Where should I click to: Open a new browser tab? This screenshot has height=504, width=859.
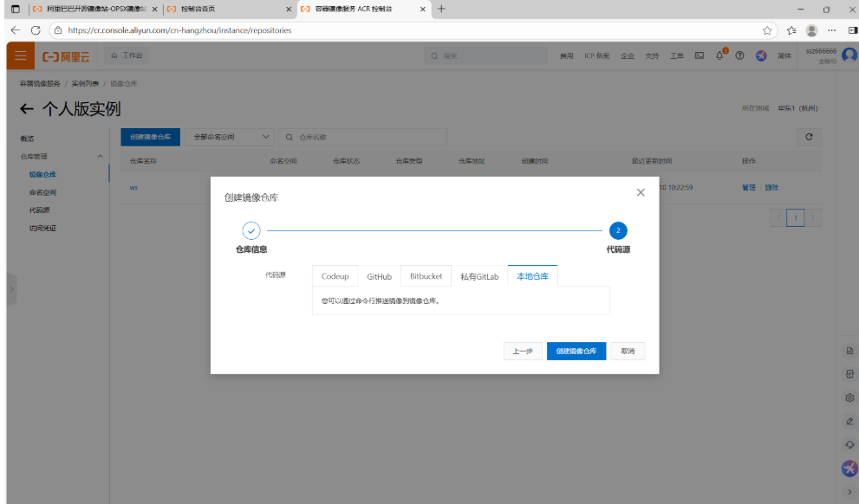(x=441, y=9)
